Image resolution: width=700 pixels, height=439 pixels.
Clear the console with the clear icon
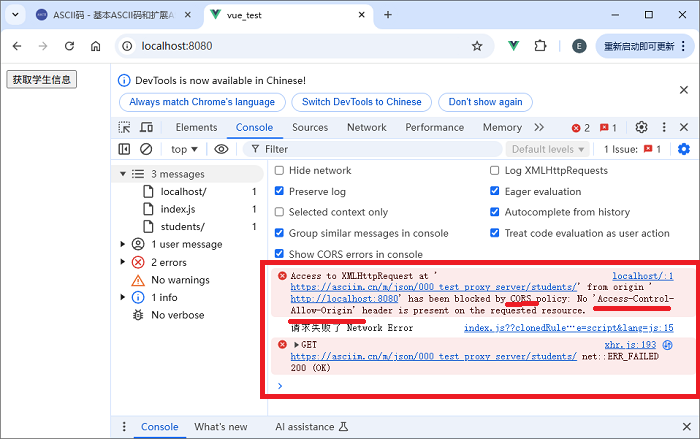(146, 149)
